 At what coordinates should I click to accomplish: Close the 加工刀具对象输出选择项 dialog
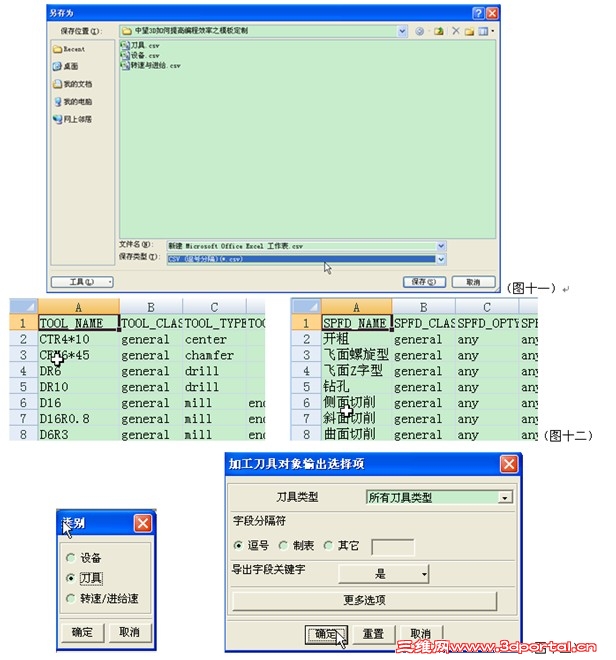click(509, 464)
